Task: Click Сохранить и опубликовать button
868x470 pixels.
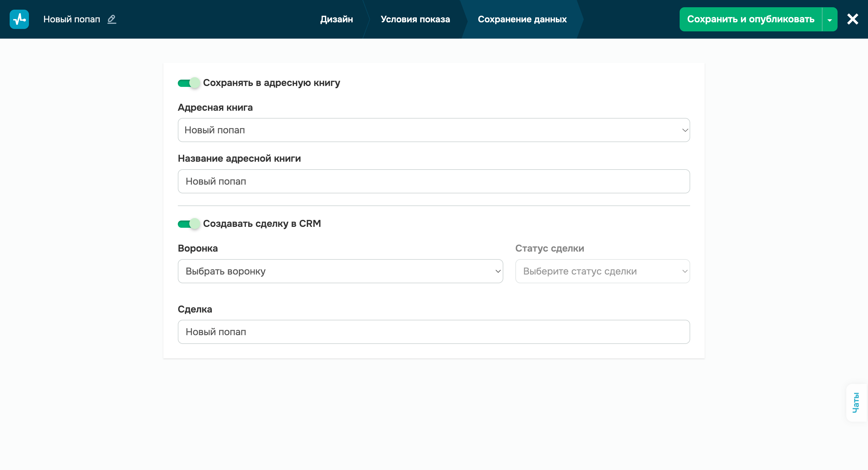Action: [750, 19]
